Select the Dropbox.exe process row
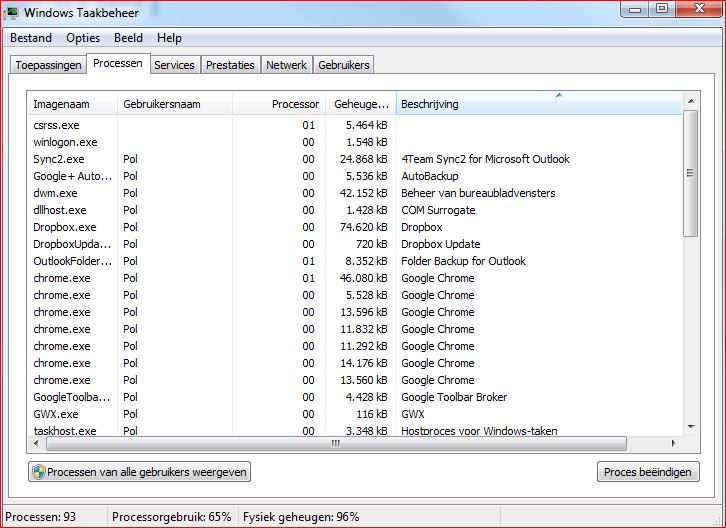 (x=65, y=227)
